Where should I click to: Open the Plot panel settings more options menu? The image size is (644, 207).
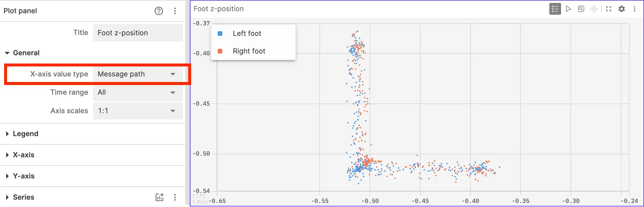pyautogui.click(x=175, y=11)
